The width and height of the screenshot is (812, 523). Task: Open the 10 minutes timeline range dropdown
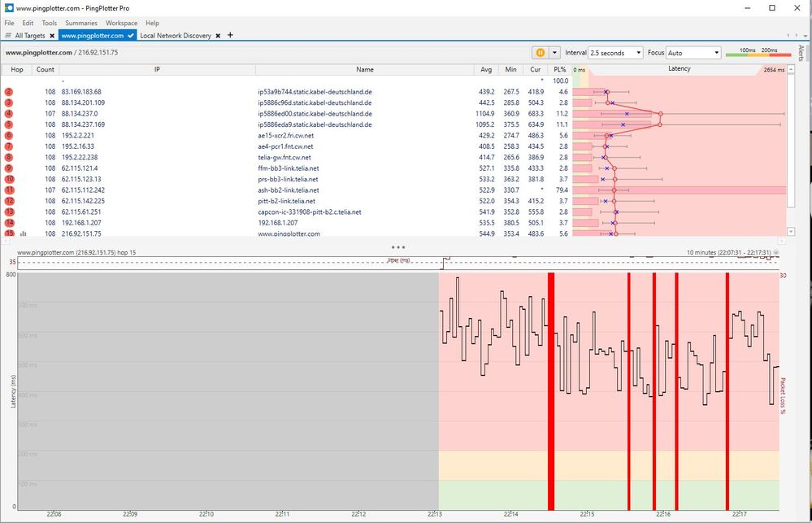(x=775, y=253)
